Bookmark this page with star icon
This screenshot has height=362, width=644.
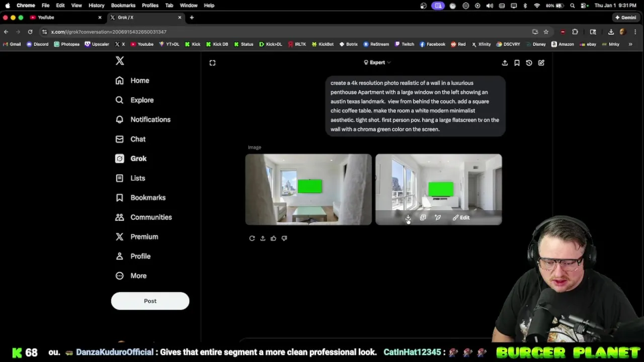(546, 32)
